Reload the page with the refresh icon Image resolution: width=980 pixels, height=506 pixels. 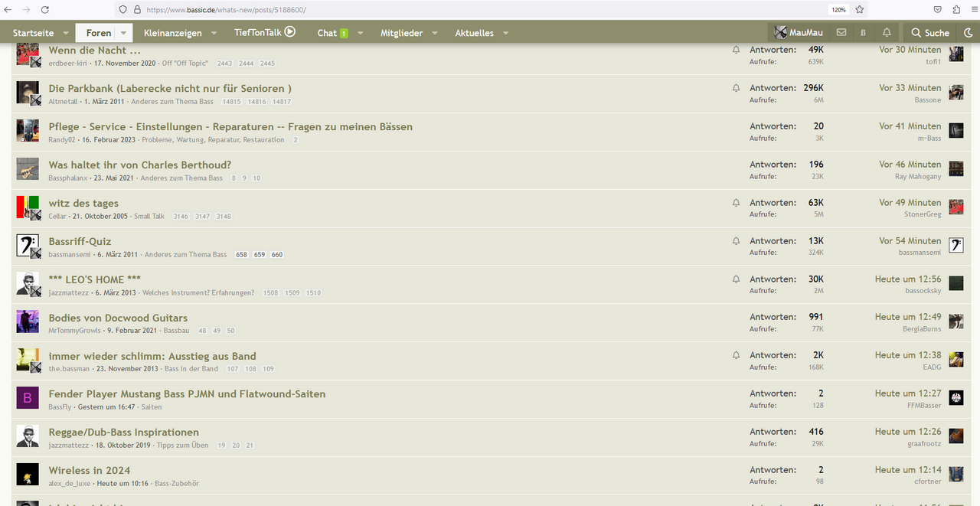(45, 9)
